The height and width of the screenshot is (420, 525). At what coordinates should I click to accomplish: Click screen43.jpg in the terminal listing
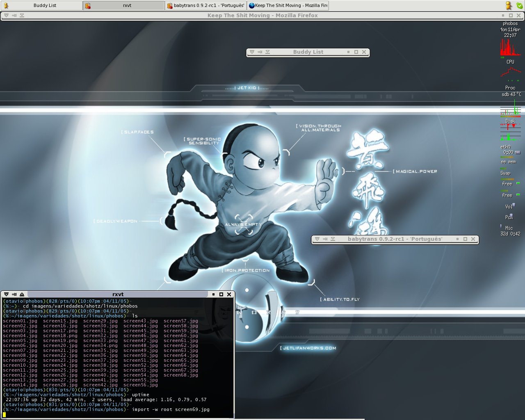point(141,321)
